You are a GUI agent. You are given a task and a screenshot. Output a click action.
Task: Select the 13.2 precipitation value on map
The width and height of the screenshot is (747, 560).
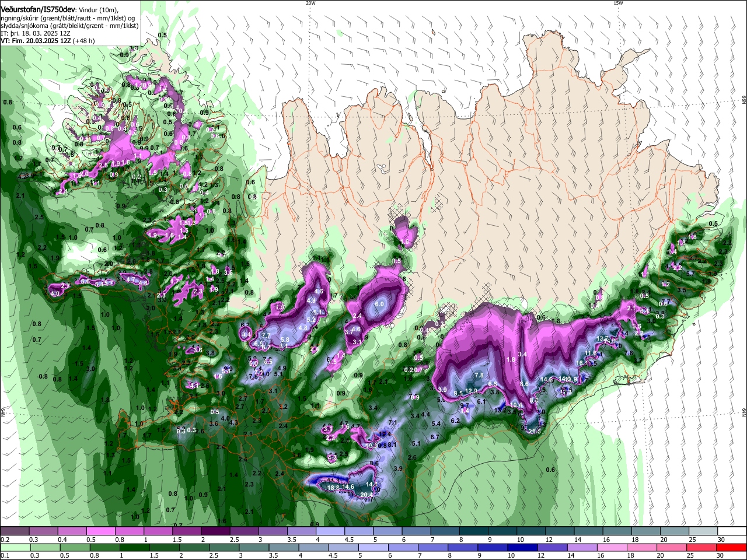tap(500, 410)
